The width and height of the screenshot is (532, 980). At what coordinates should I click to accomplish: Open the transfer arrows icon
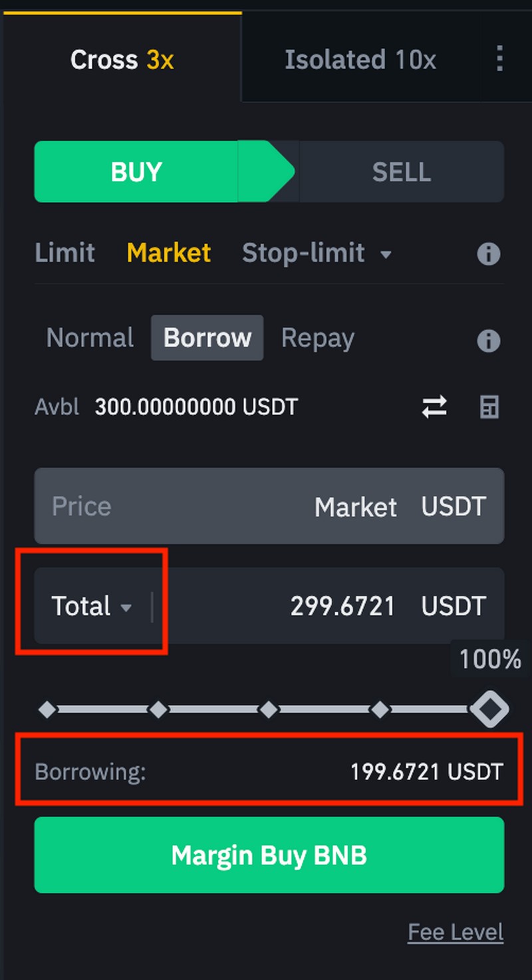point(434,407)
